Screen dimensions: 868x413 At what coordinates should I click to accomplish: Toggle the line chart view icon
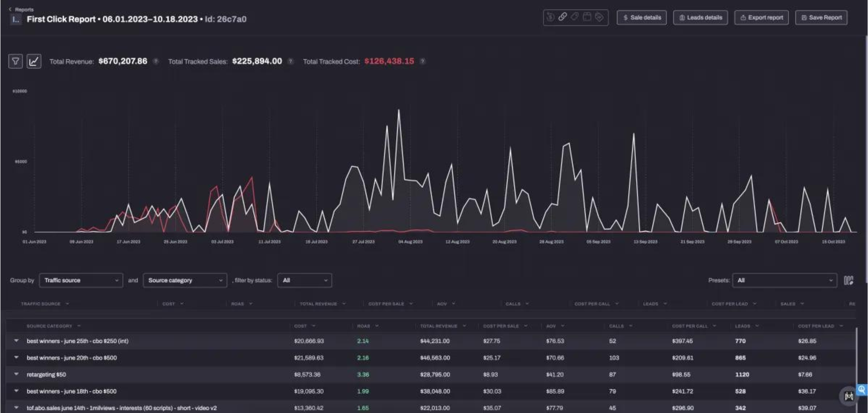pos(34,61)
